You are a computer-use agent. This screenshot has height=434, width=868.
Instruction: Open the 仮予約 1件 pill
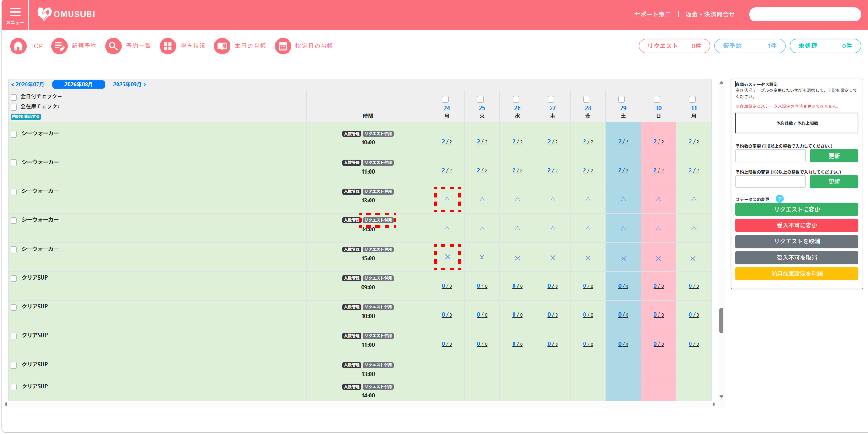click(x=750, y=46)
